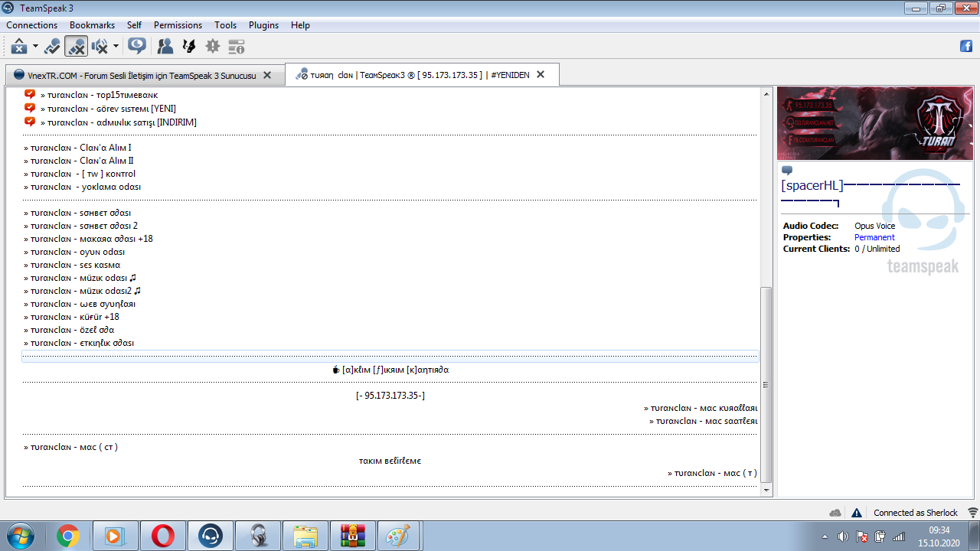
Task: Select the web oyunları channel
Action: point(80,304)
